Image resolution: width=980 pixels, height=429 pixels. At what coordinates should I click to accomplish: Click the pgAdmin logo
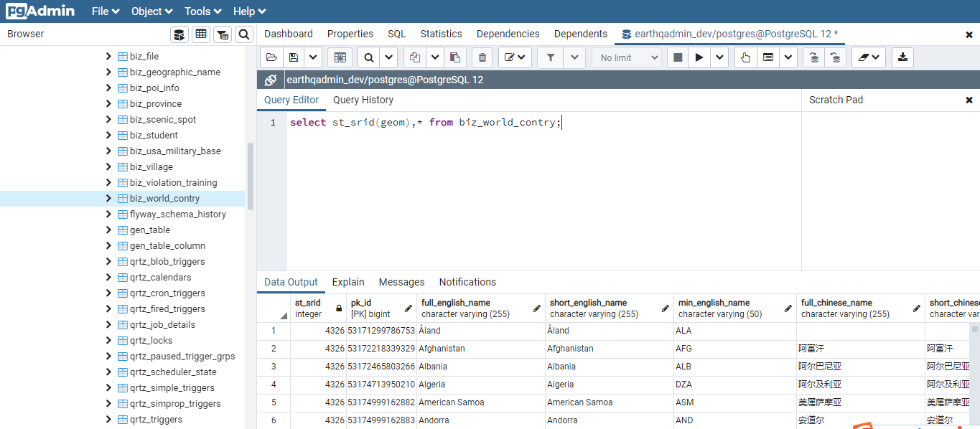[x=42, y=11]
